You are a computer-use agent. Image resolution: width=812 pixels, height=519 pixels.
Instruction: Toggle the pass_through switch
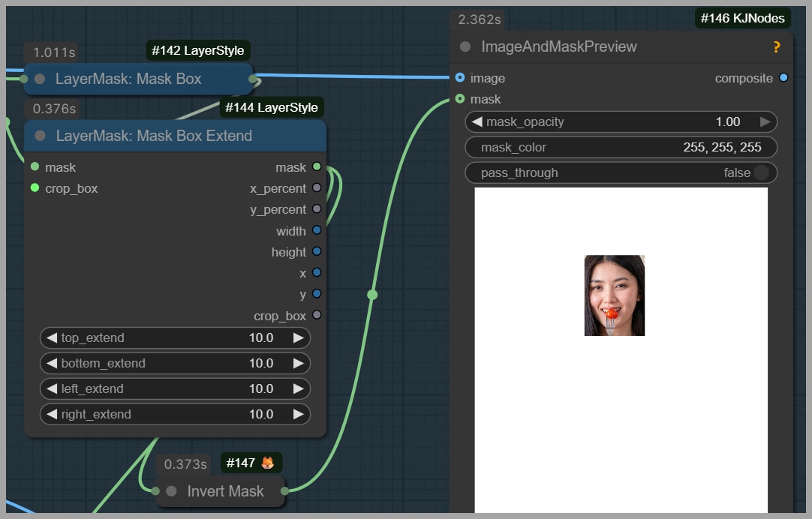coord(760,172)
